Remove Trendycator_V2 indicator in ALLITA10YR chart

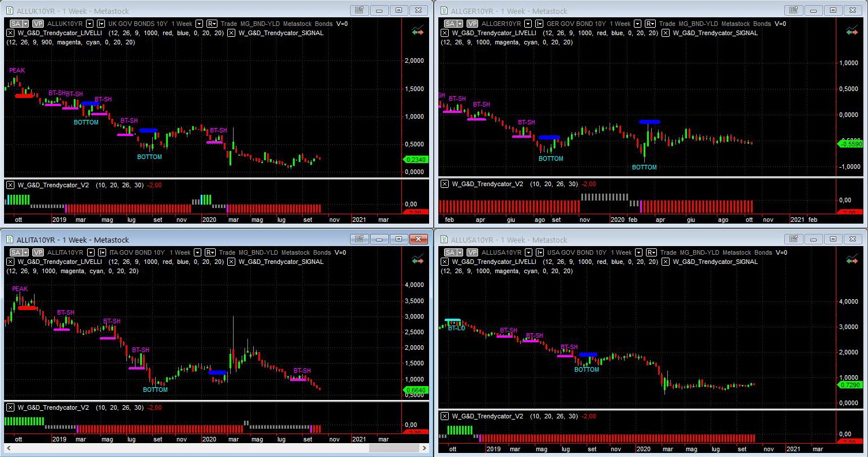pyautogui.click(x=10, y=407)
